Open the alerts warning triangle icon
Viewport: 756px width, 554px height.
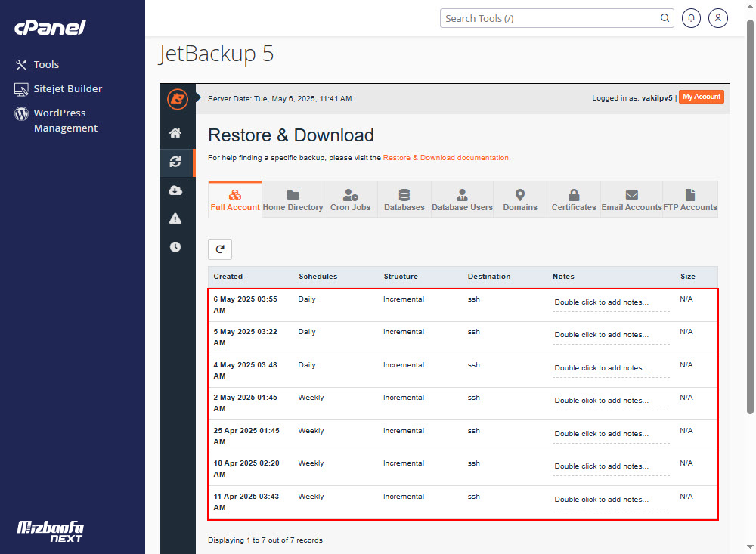coord(175,219)
